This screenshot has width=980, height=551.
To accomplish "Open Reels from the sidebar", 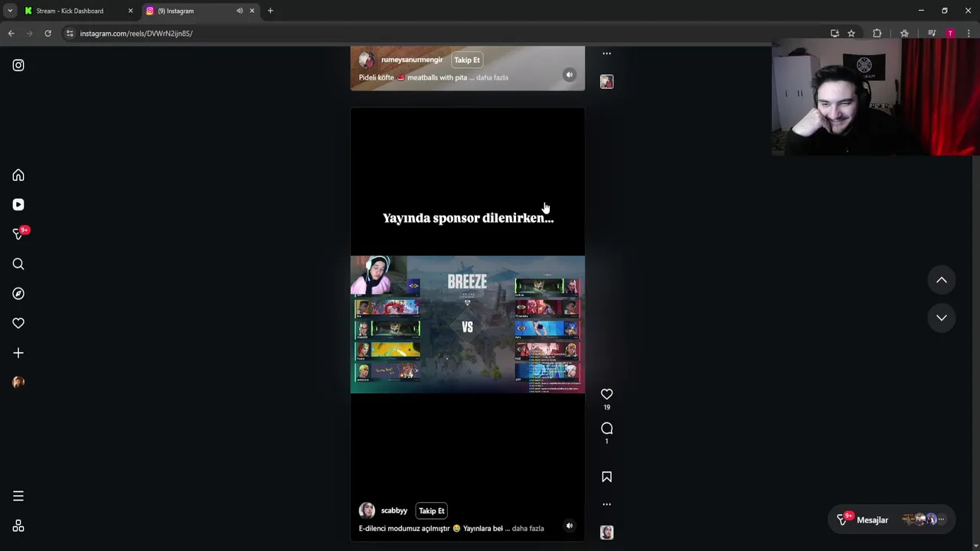I will [x=18, y=204].
